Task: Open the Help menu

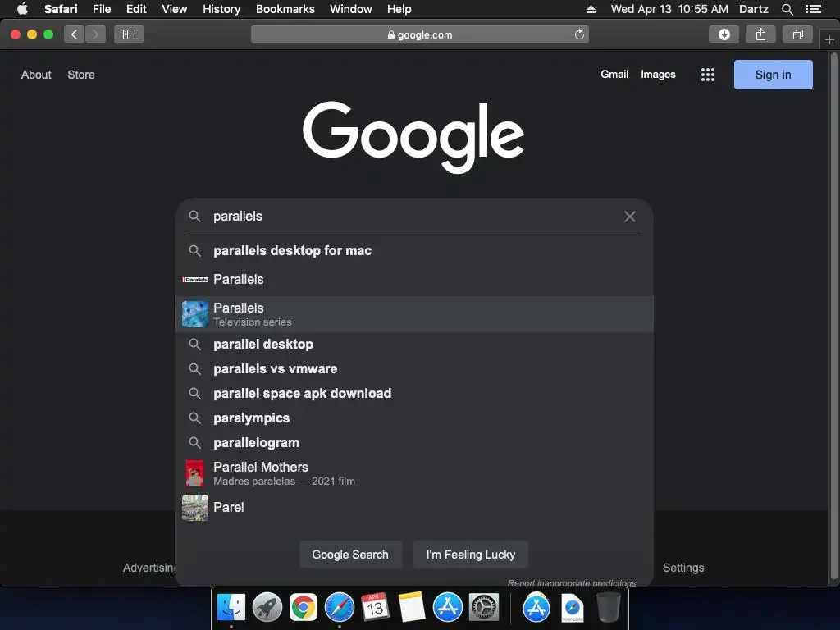Action: (x=399, y=9)
